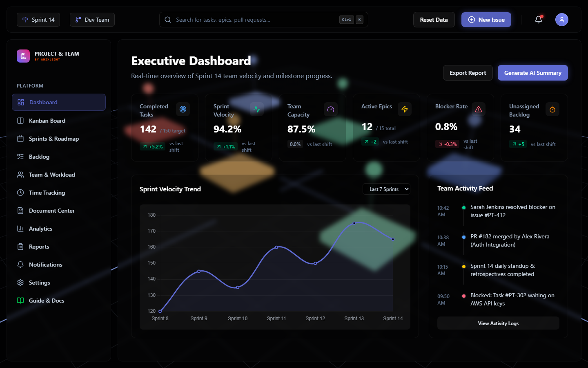Open the Sprint 14 selector
The image size is (588, 368).
[x=38, y=20]
